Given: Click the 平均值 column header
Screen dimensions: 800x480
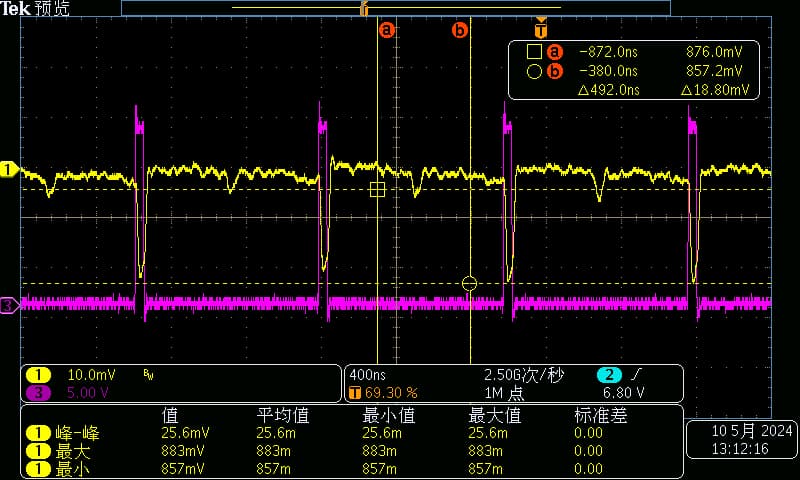Looking at the screenshot, I should (x=281, y=415).
